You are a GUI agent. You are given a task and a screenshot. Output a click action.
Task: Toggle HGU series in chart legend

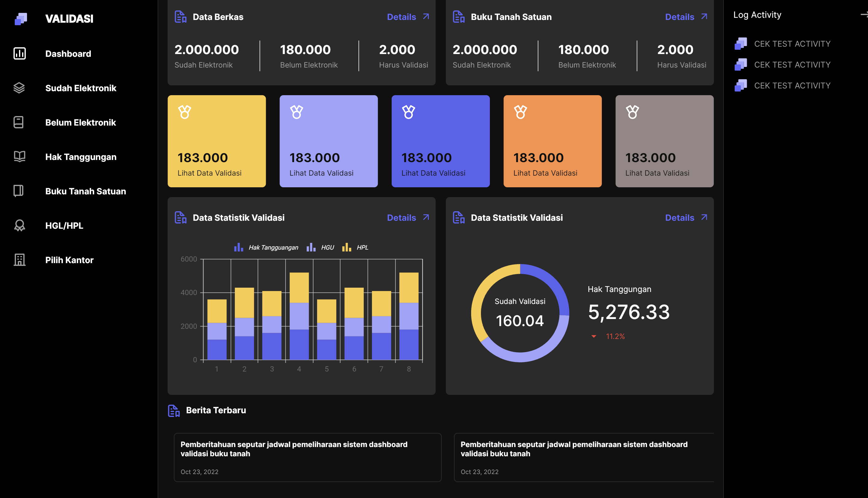coord(320,247)
